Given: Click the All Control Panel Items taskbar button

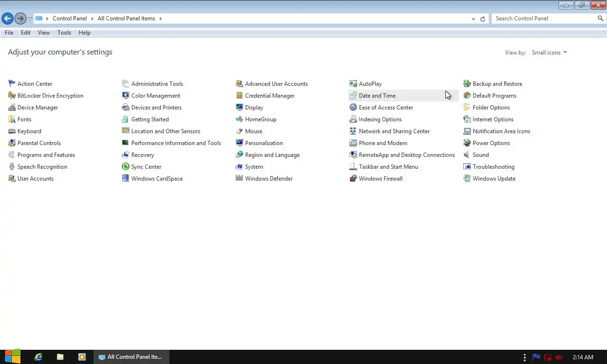Looking at the screenshot, I should 131,357.
